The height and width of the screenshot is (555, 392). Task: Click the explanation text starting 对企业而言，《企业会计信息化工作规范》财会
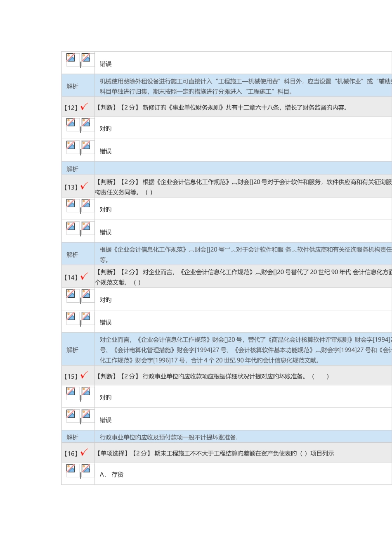[x=246, y=350]
